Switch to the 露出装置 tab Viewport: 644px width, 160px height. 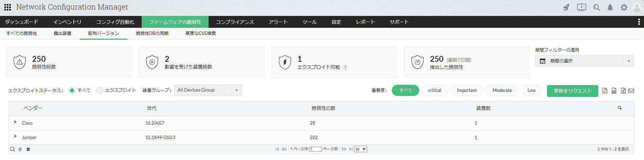[62, 34]
